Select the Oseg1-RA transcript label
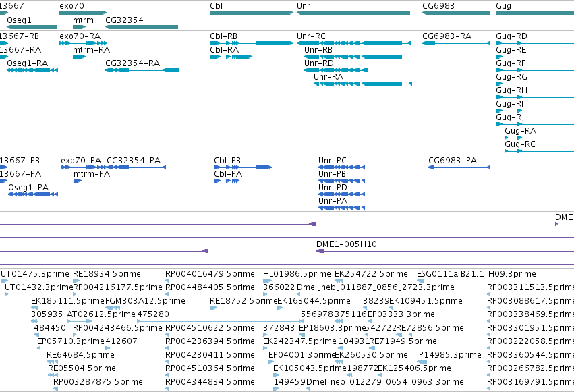Image resolution: width=574 pixels, height=392 pixels. click(28, 63)
